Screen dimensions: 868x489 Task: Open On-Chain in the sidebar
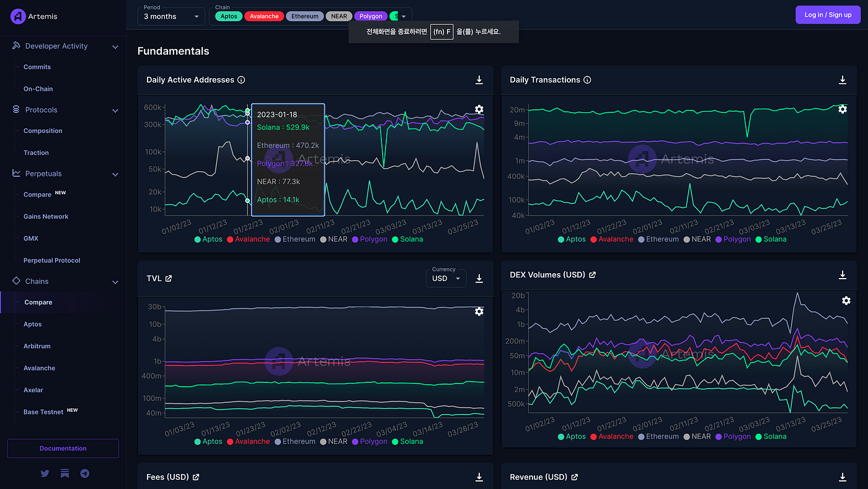38,89
